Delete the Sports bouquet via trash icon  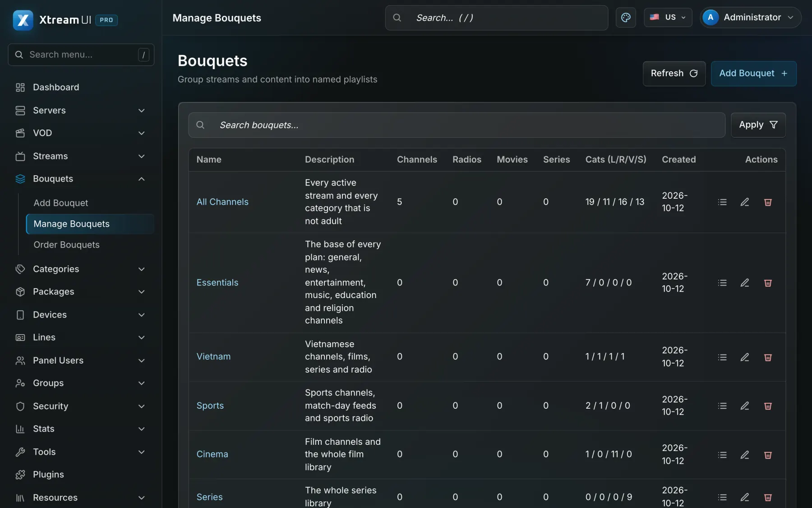coord(768,406)
